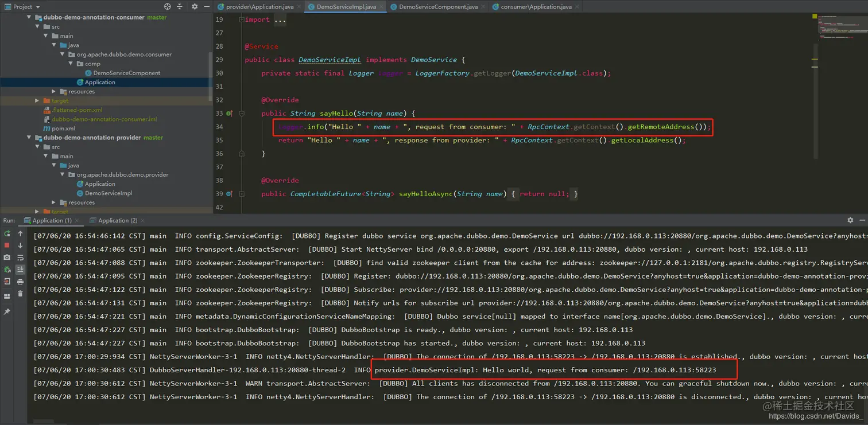Open Project panel settings gear
The height and width of the screenshot is (425, 868).
[195, 6]
